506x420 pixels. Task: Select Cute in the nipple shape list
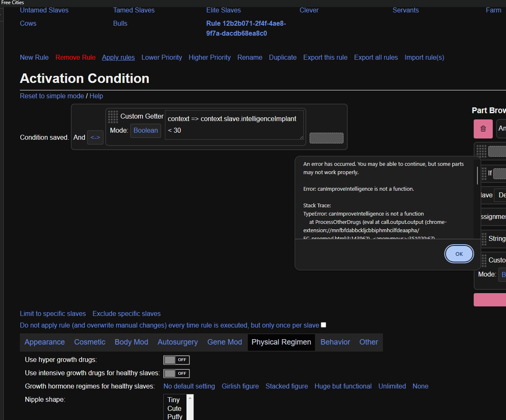pyautogui.click(x=174, y=408)
